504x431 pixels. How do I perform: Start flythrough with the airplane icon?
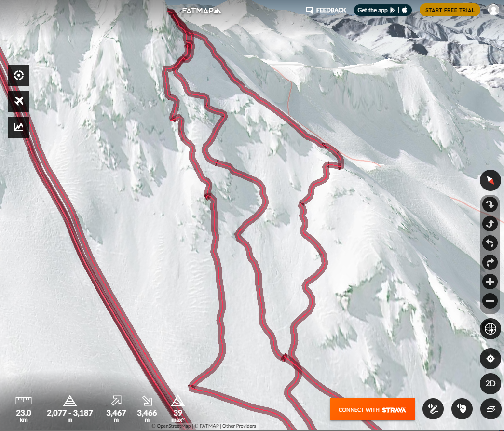click(x=19, y=101)
